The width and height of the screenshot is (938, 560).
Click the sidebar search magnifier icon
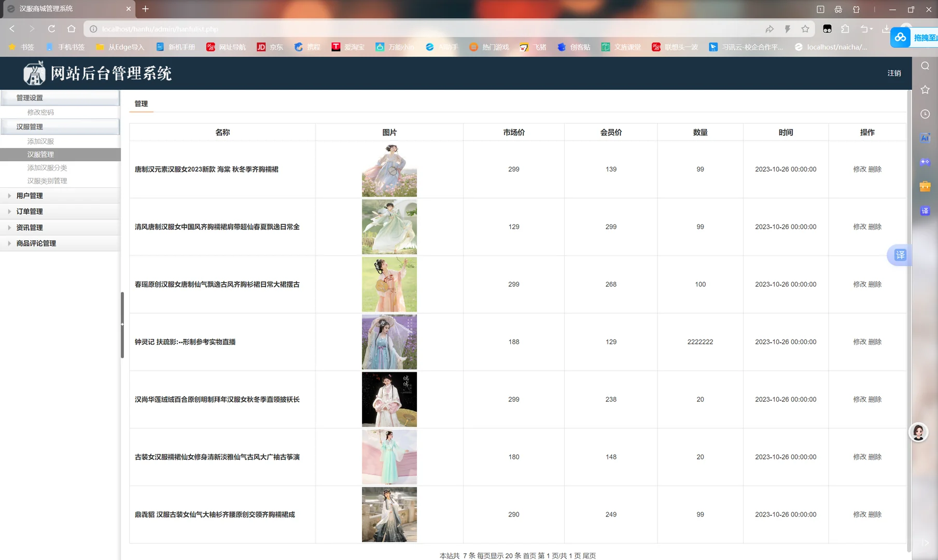click(925, 66)
